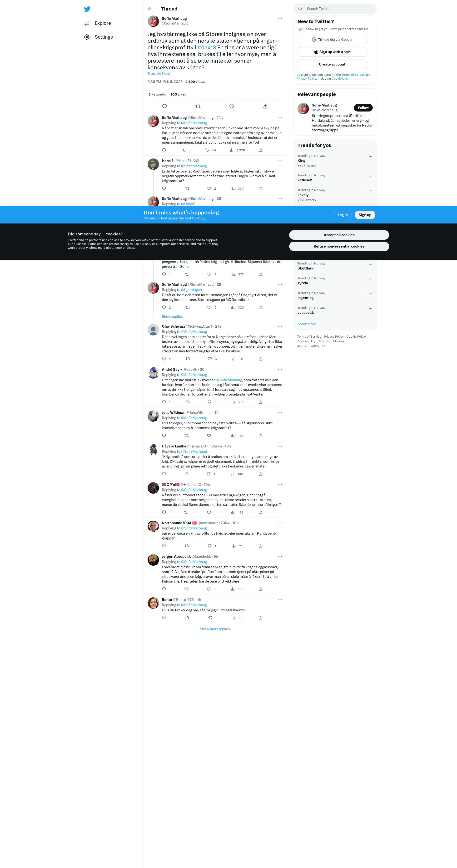
Task: Click the Sign up banner button
Action: [x=365, y=215]
